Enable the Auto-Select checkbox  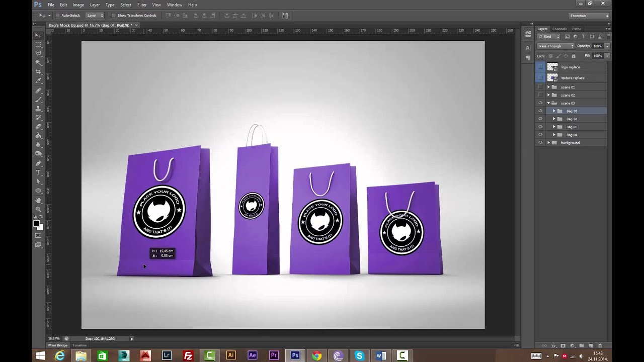(x=57, y=16)
